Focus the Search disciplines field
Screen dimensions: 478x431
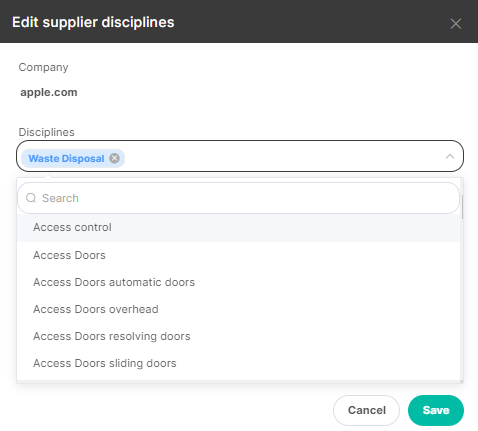(x=238, y=198)
